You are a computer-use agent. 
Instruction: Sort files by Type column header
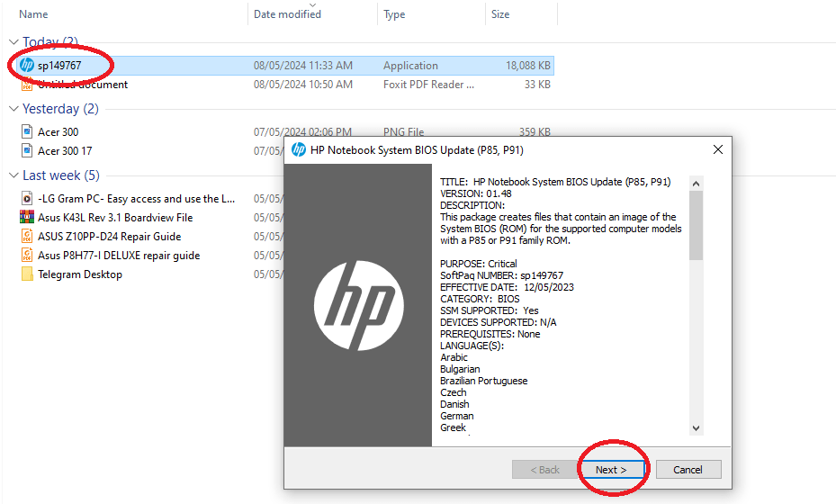coord(394,14)
